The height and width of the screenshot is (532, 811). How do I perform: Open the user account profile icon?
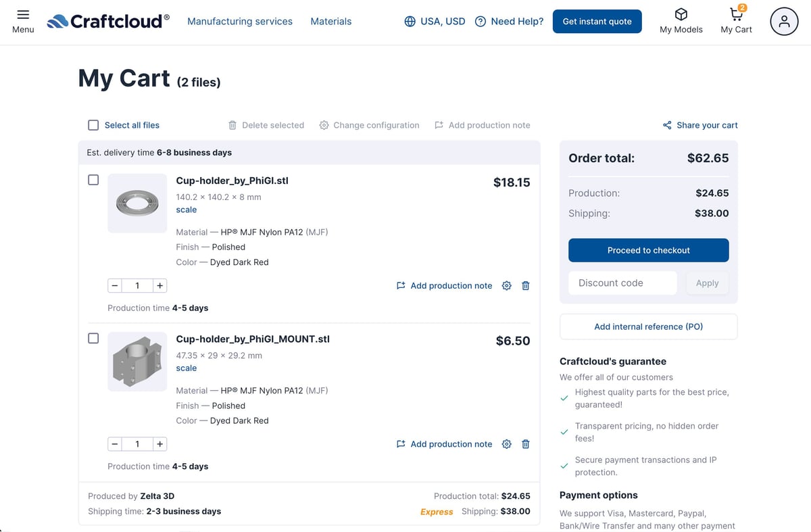(x=784, y=22)
